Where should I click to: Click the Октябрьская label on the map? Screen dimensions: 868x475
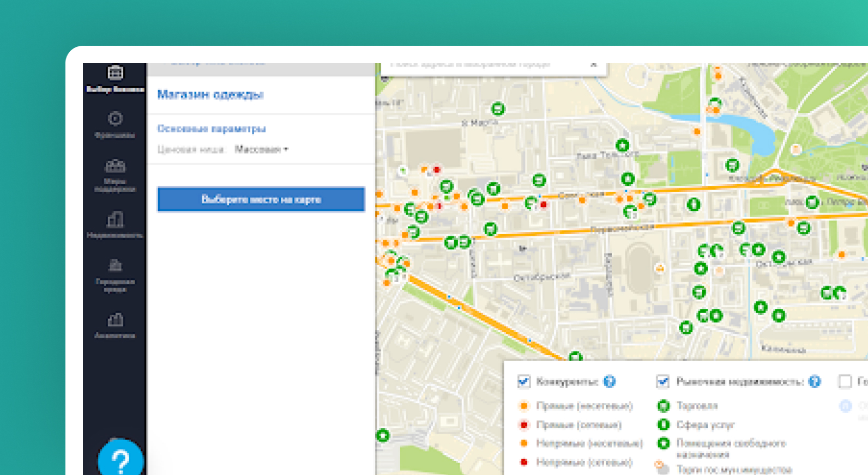coord(541,277)
